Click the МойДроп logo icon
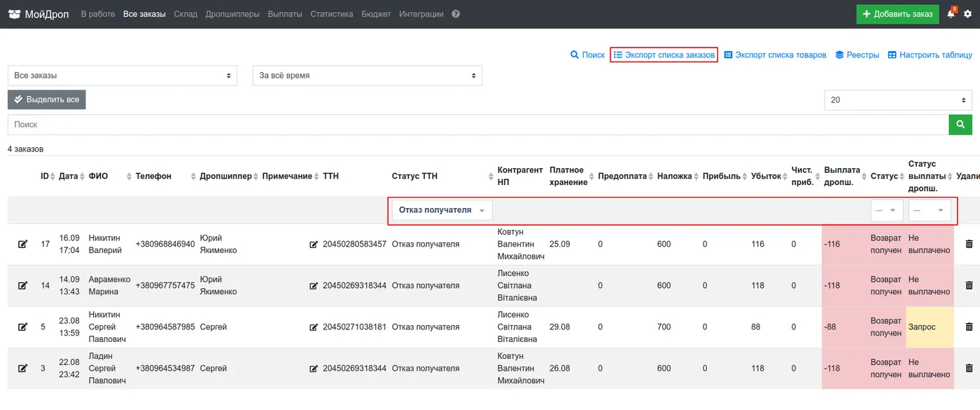This screenshot has width=980, height=410. (x=14, y=14)
